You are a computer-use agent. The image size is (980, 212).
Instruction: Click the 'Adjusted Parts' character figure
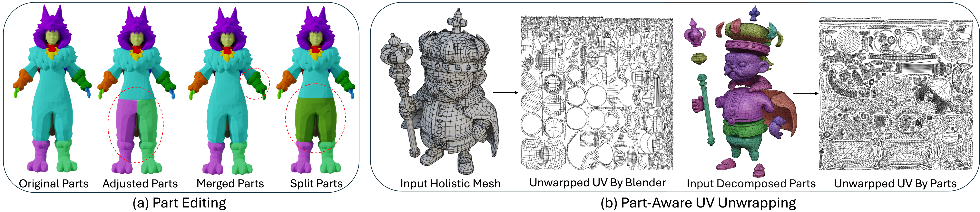coord(137,90)
